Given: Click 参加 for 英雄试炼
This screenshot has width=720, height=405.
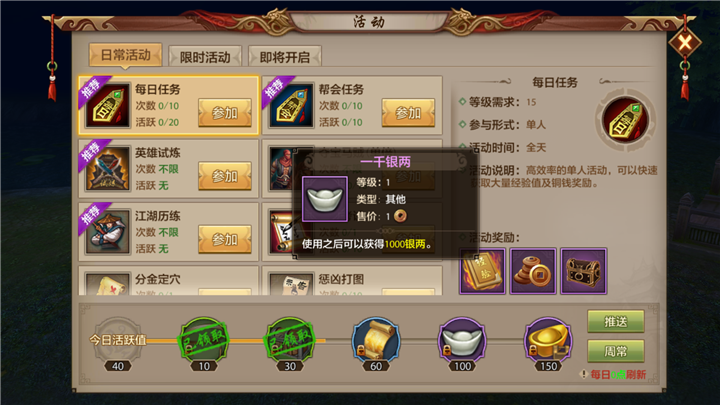Looking at the screenshot, I should pos(225,176).
